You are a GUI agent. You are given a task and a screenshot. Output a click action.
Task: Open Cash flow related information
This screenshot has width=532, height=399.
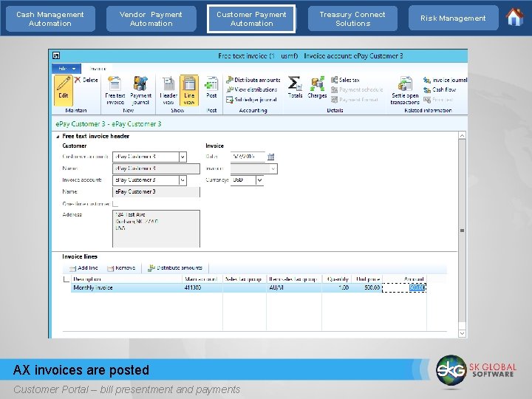440,89
